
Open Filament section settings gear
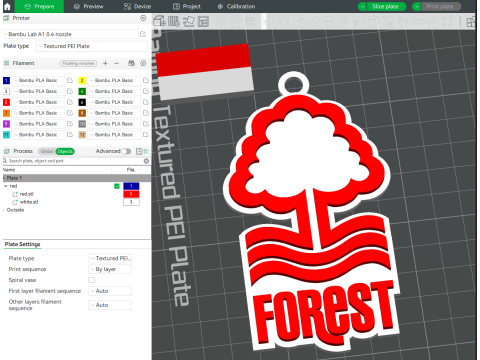pyautogui.click(x=143, y=63)
